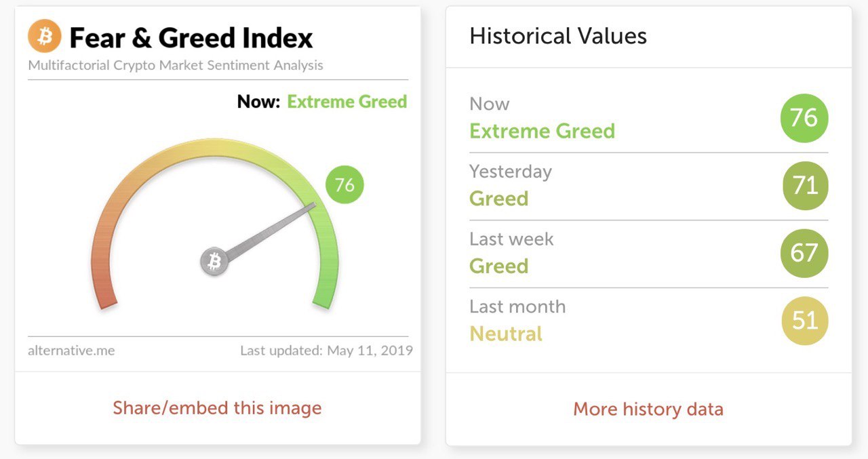
Task: Click the Last updated May 11, 2019 text
Action: point(326,351)
